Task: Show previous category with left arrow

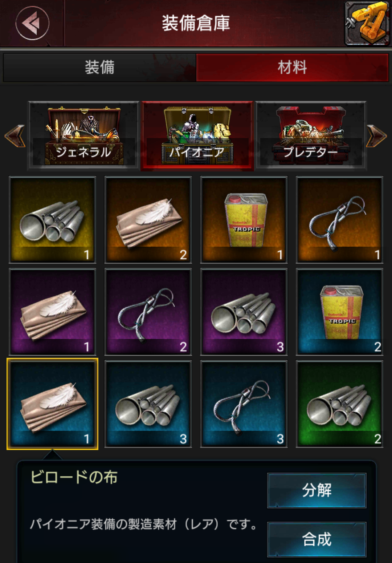Action: [x=15, y=136]
